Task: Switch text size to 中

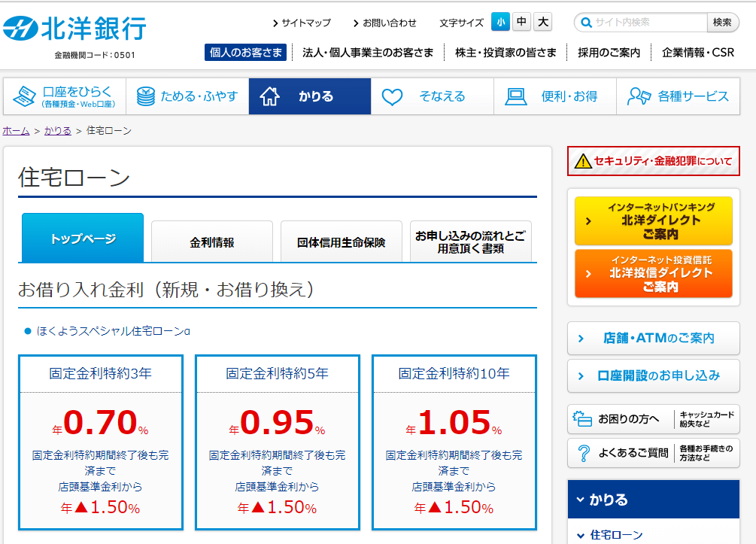Action: pyautogui.click(x=521, y=22)
